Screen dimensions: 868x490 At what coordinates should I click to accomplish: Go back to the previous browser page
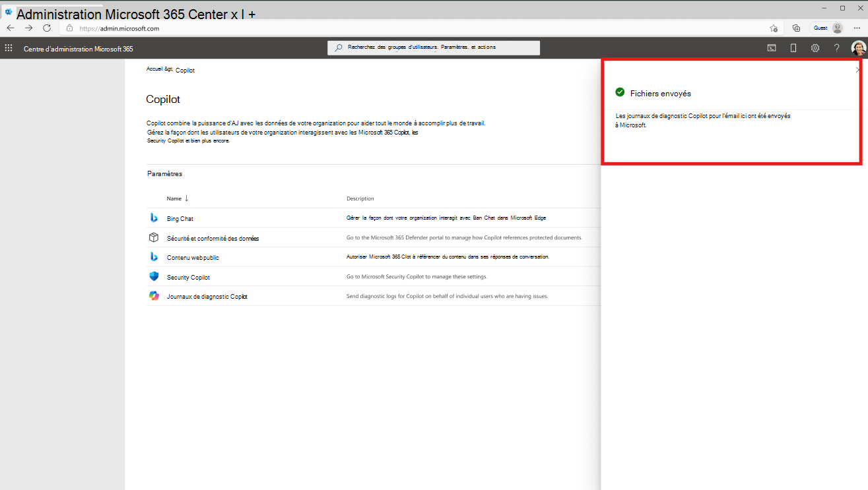[11, 28]
